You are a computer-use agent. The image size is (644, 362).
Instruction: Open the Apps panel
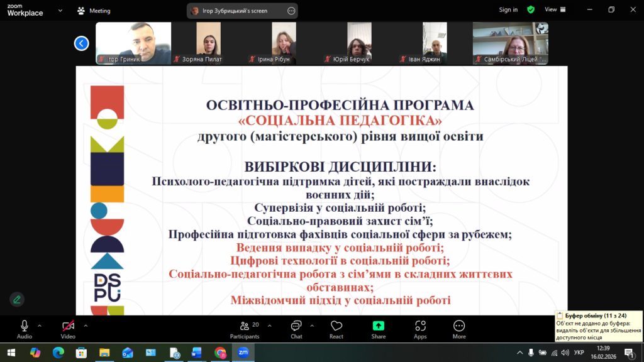point(420,329)
